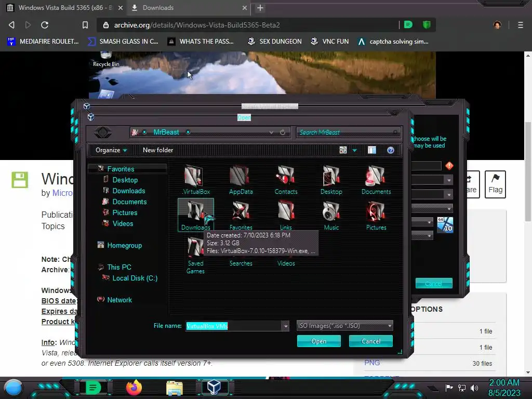Open File Explorer from the taskbar
Screen dimensions: 532x399
click(x=175, y=388)
